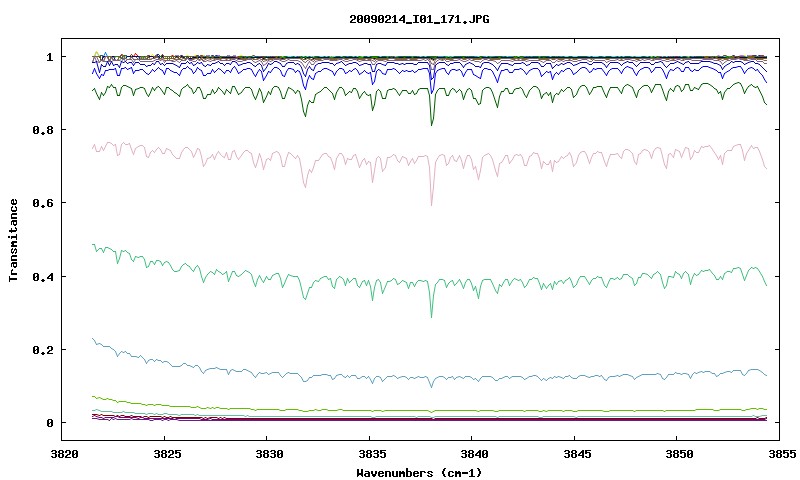Click the y-axis tick label 0.6
Viewport: 800px width, 480px height.
(43, 203)
